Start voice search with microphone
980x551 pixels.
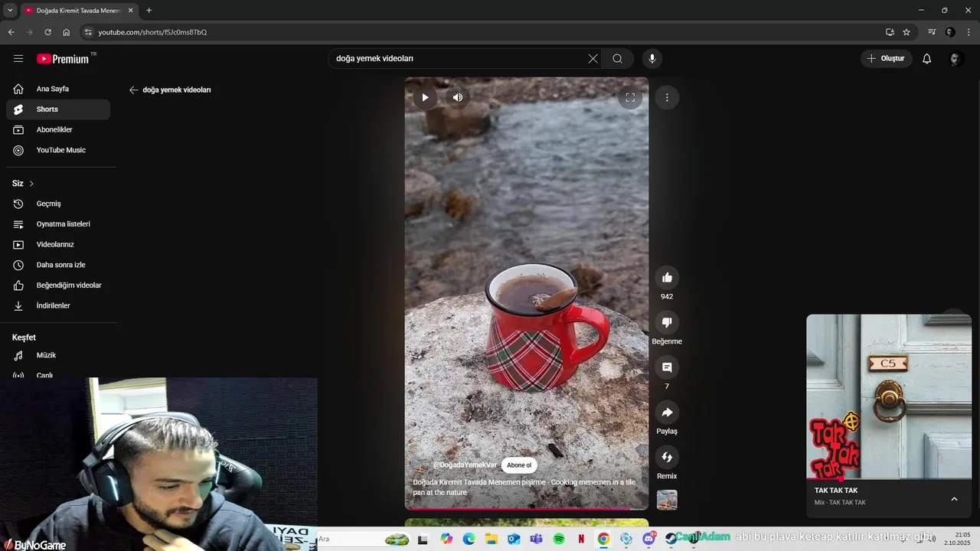coord(652,58)
